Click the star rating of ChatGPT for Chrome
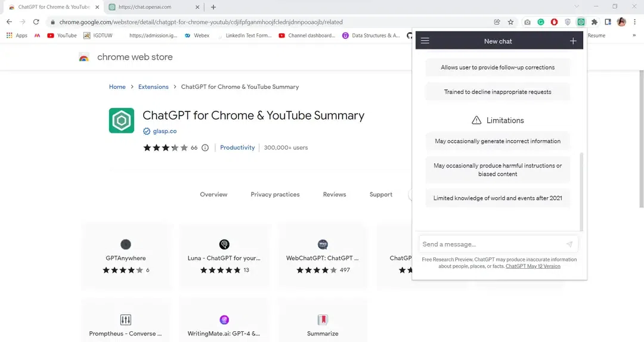Image resolution: width=644 pixels, height=342 pixels. [166, 148]
